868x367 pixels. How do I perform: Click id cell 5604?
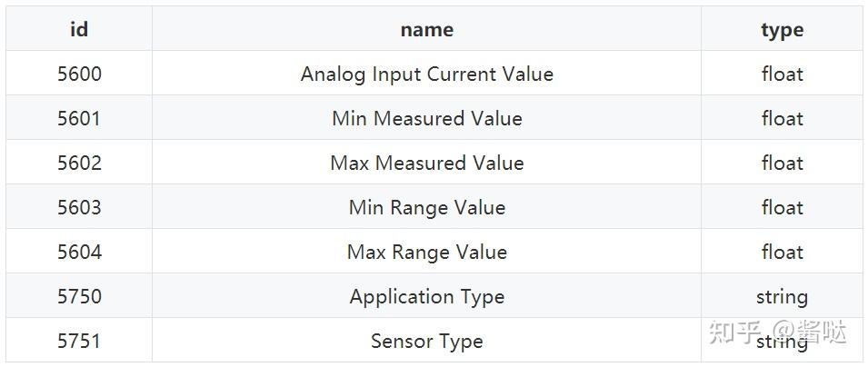point(79,252)
